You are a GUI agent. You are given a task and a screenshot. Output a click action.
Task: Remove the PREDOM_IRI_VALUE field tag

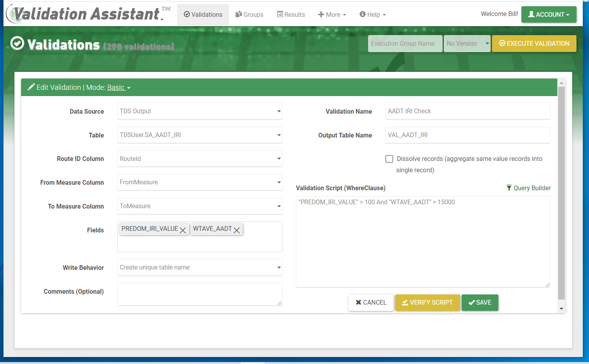183,230
